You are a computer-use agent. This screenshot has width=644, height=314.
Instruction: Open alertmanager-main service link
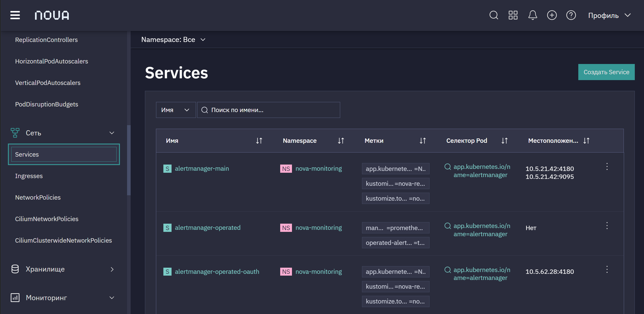[202, 169]
